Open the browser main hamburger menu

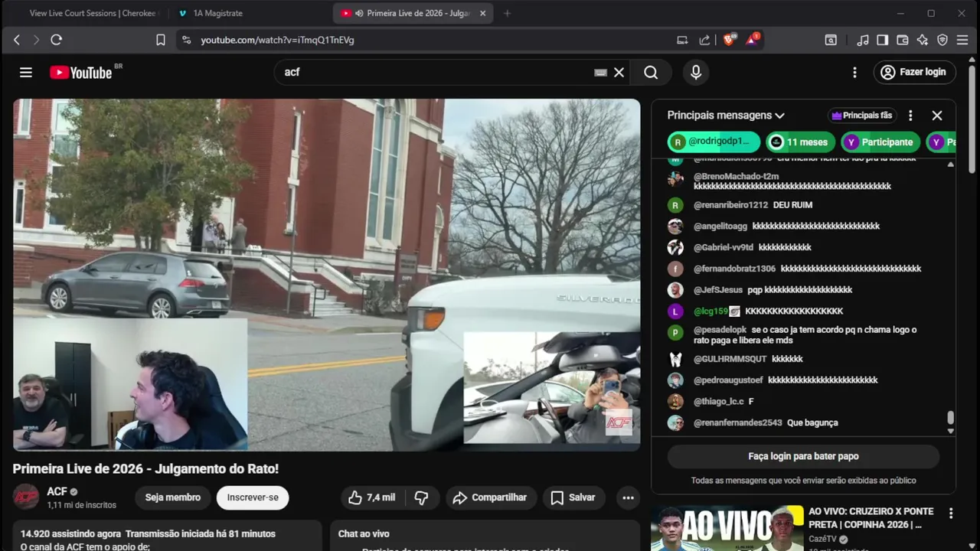click(962, 40)
